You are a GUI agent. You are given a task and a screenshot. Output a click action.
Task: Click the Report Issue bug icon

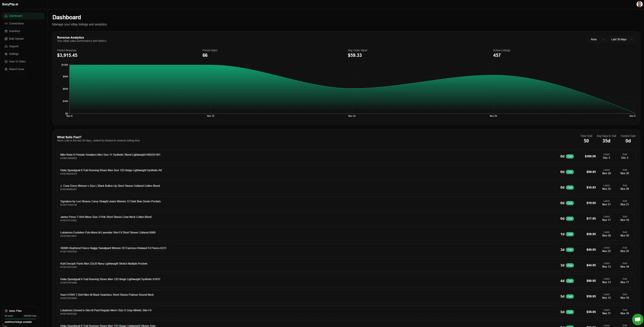(6, 69)
